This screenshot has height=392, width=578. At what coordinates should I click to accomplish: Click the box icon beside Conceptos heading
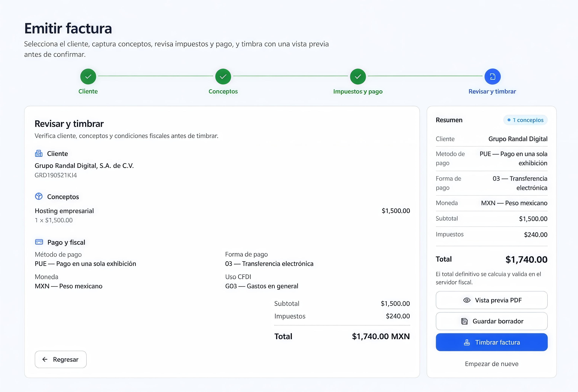pyautogui.click(x=39, y=196)
